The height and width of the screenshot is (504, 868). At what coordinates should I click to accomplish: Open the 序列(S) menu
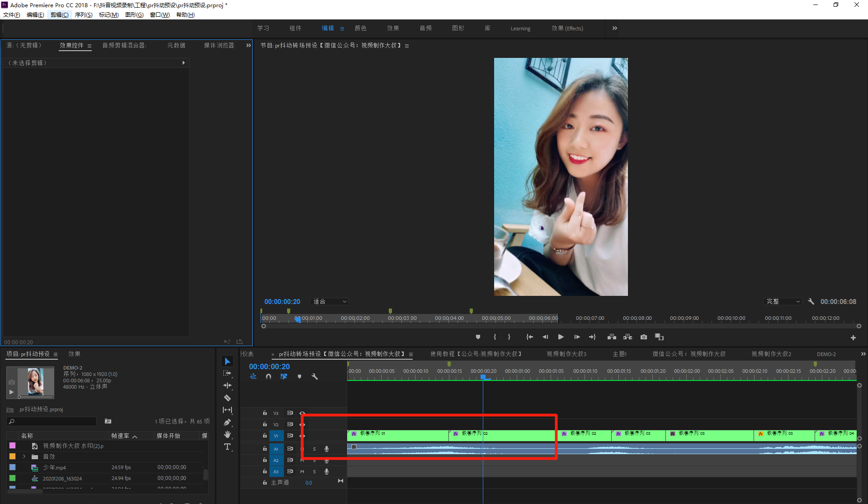[x=83, y=15]
